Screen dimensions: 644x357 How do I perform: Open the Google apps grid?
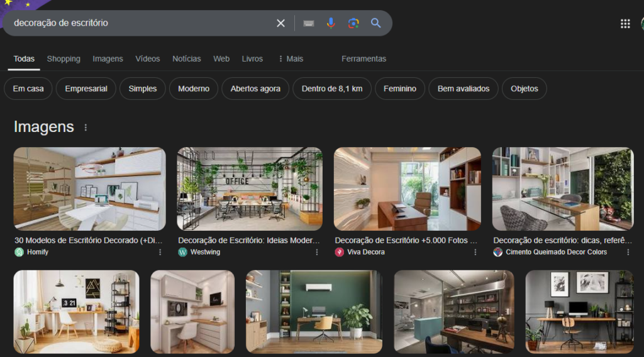(x=625, y=24)
